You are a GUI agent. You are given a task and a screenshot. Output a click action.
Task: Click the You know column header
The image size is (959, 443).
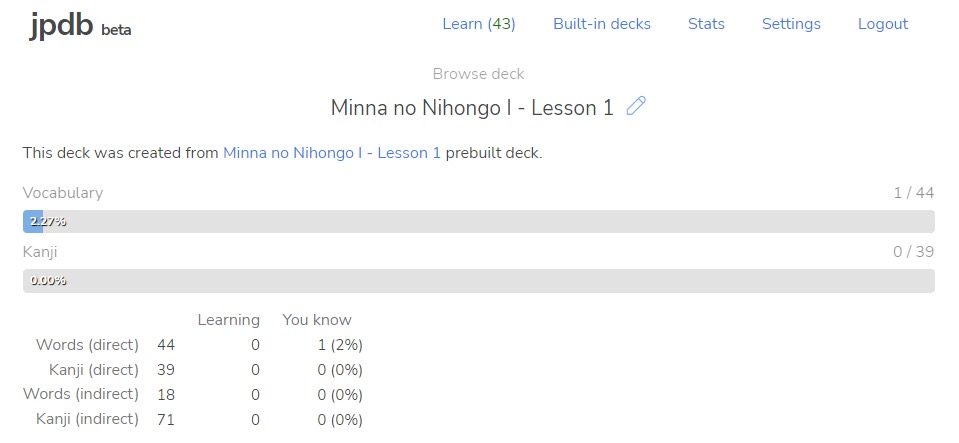pyautogui.click(x=317, y=320)
